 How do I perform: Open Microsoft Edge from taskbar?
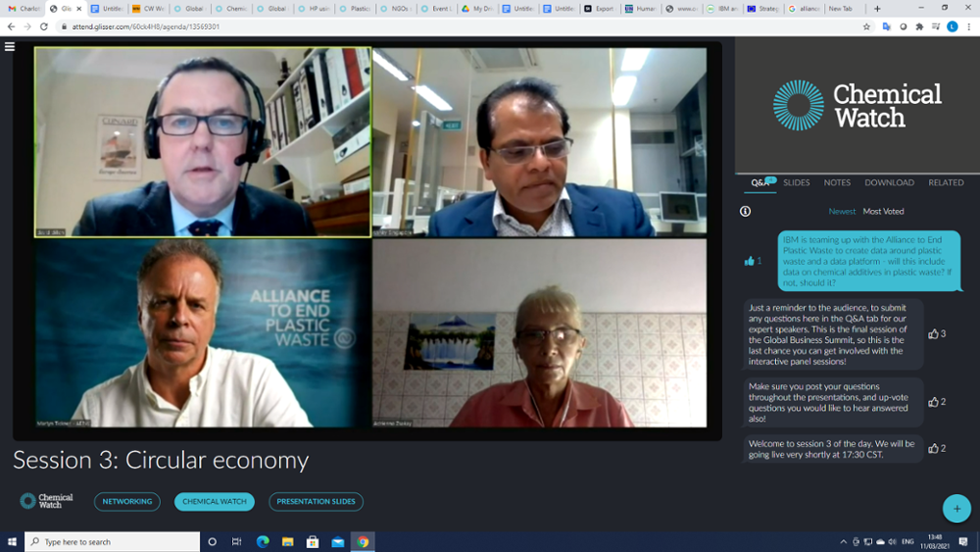(263, 541)
